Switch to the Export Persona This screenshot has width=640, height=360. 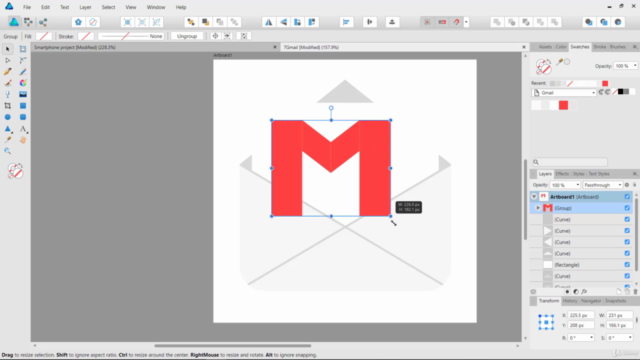point(43,22)
